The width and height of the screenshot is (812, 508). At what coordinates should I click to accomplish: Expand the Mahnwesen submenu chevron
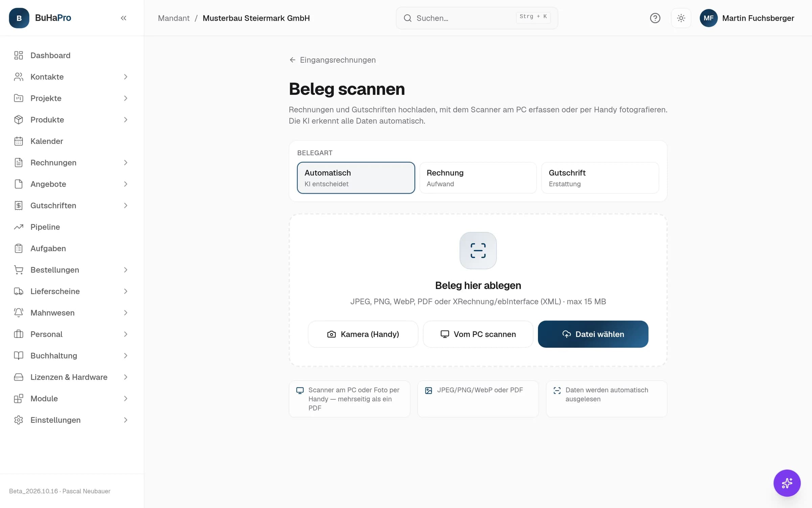pos(126,313)
